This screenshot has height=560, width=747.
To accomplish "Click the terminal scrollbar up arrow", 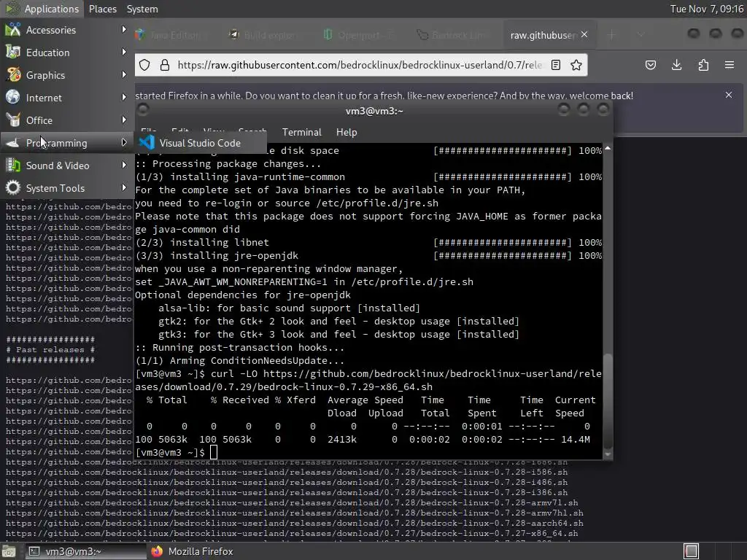I will tap(608, 149).
